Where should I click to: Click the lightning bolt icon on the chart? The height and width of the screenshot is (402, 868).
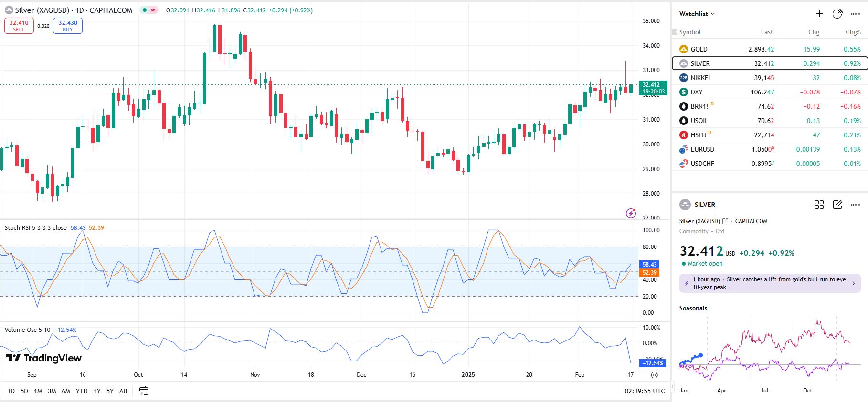[631, 213]
